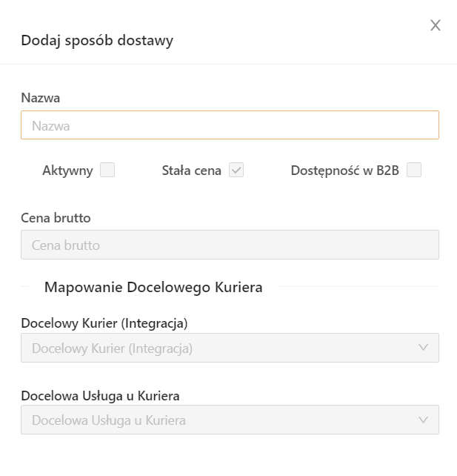Toggle the Stała cena checkbox
The height and width of the screenshot is (476, 457).
point(236,171)
